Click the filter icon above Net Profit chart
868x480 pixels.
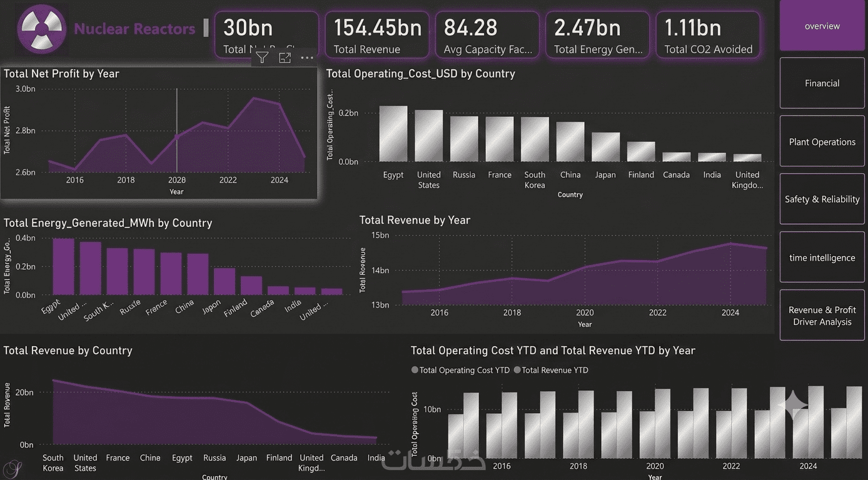pos(262,58)
